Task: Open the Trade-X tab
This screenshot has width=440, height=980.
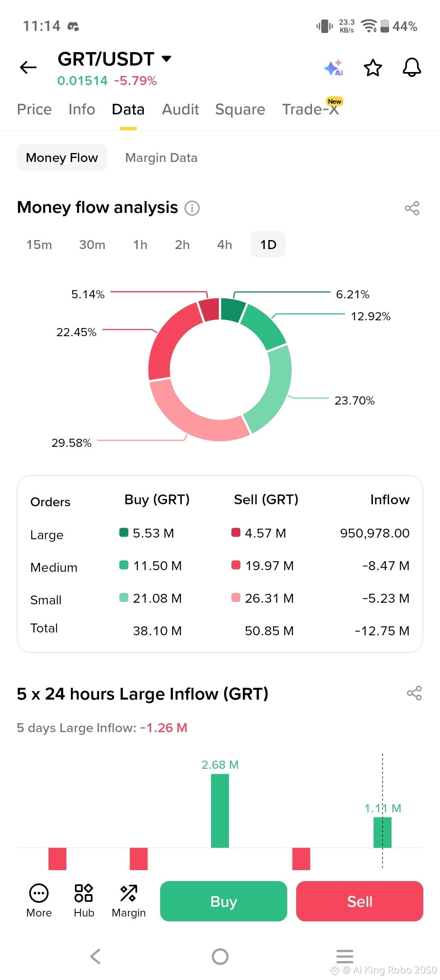Action: (310, 109)
